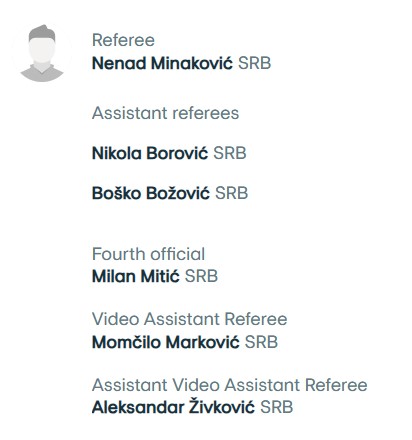Click SRB code beside Milan Mitić
Image resolution: width=412 pixels, height=440 pixels.
point(201,276)
